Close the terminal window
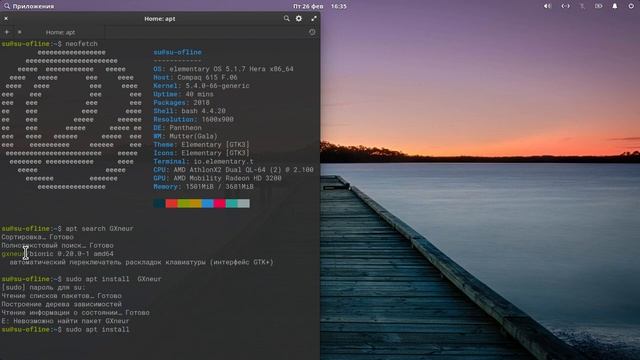640x360 pixels. [x=6, y=18]
